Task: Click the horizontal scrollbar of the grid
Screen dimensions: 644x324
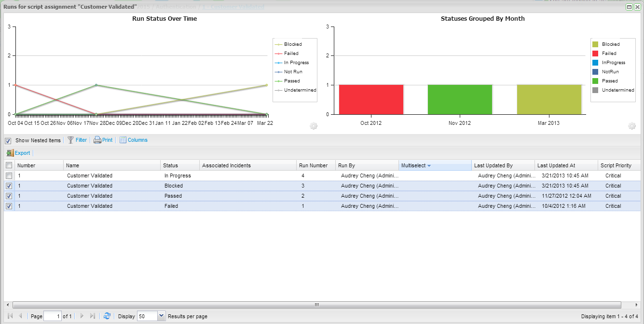Action: click(x=316, y=305)
